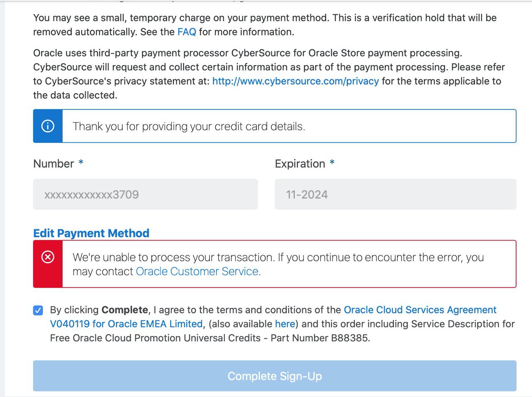Image resolution: width=532 pixels, height=397 pixels.
Task: Click the Expiration field label
Action: pyautogui.click(x=300, y=164)
